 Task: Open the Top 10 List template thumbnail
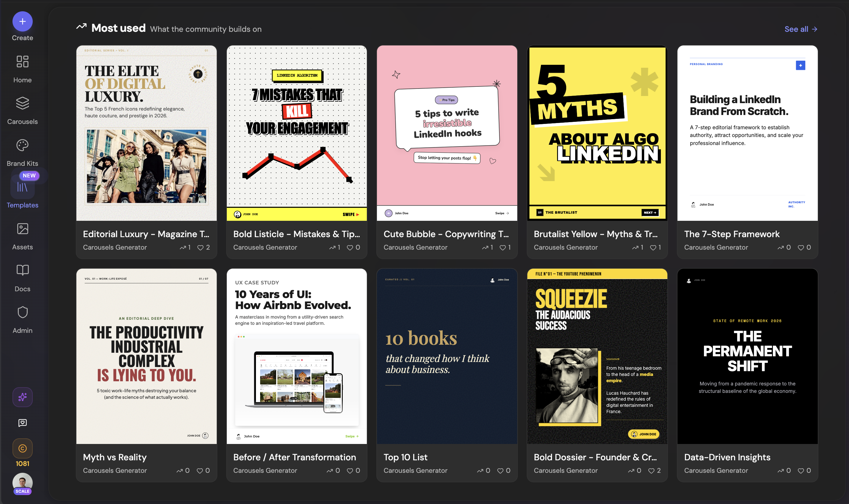pyautogui.click(x=447, y=356)
